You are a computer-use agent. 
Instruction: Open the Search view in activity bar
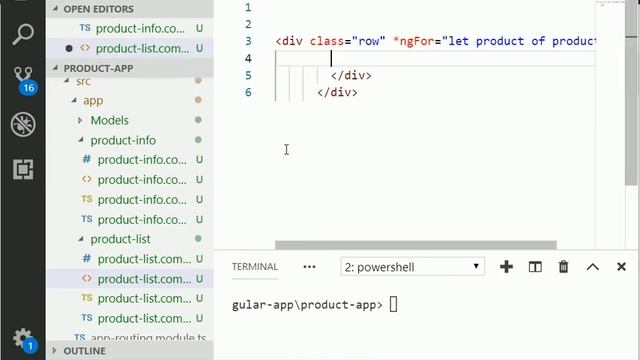click(x=23, y=34)
